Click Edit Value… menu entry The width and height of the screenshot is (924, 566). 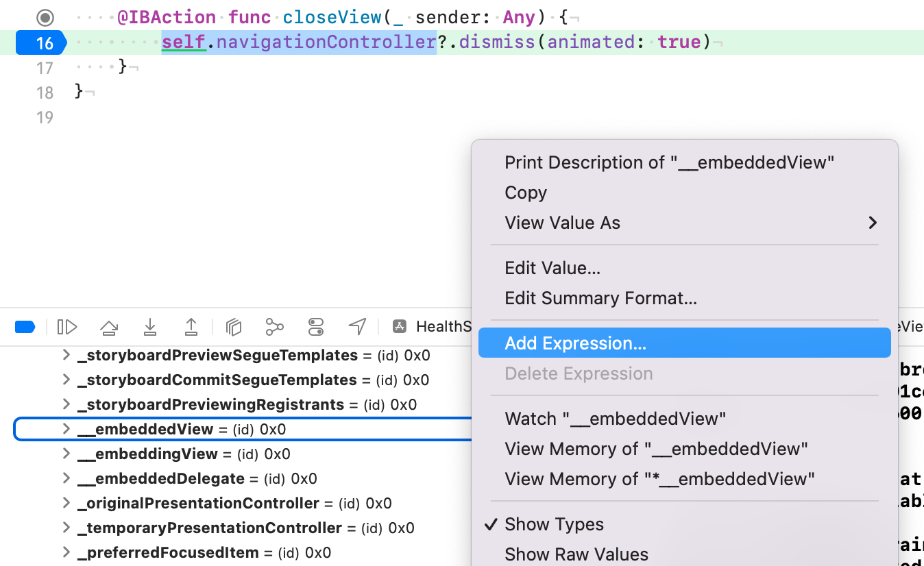(552, 268)
